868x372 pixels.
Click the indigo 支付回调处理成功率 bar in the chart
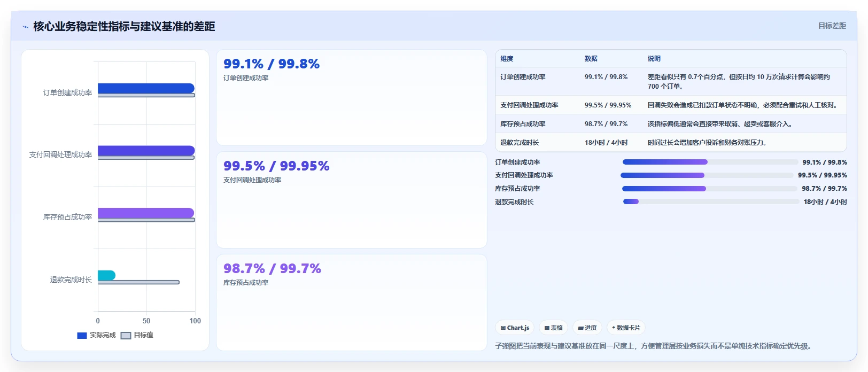pos(146,151)
